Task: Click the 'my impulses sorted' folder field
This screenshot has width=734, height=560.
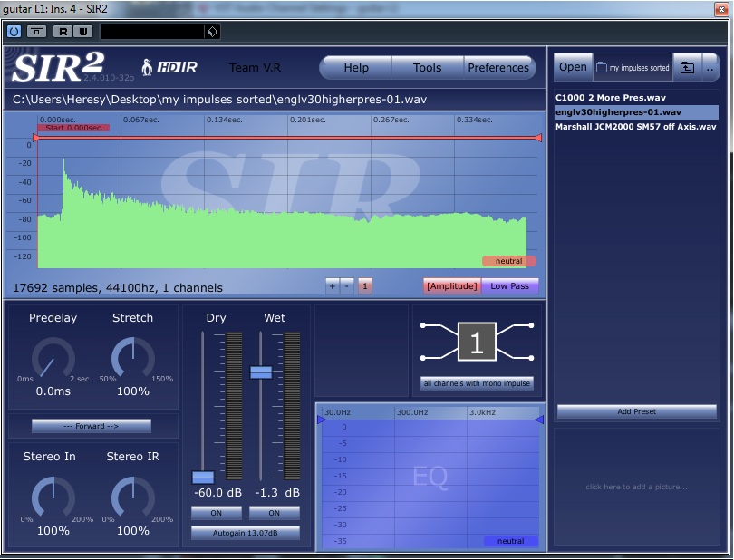Action: 633,67
